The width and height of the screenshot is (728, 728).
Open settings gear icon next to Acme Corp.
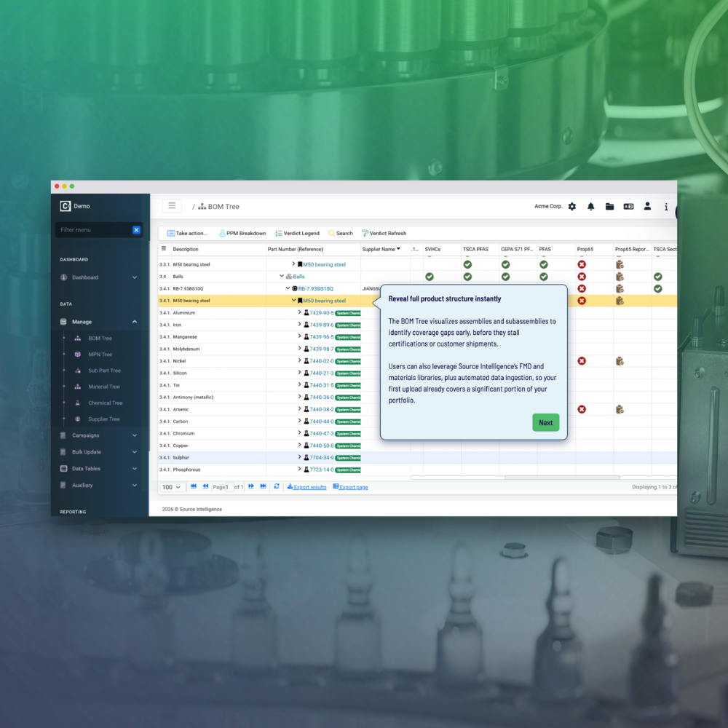(572, 207)
